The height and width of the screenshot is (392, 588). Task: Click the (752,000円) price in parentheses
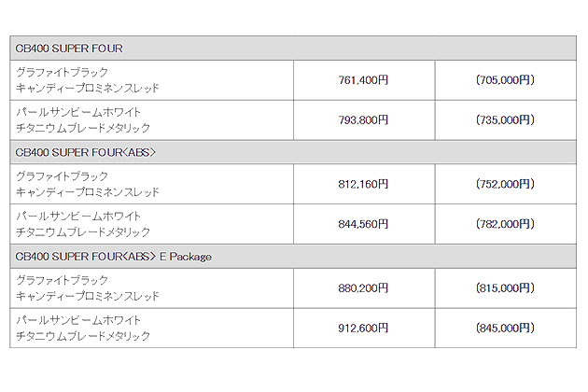click(505, 184)
